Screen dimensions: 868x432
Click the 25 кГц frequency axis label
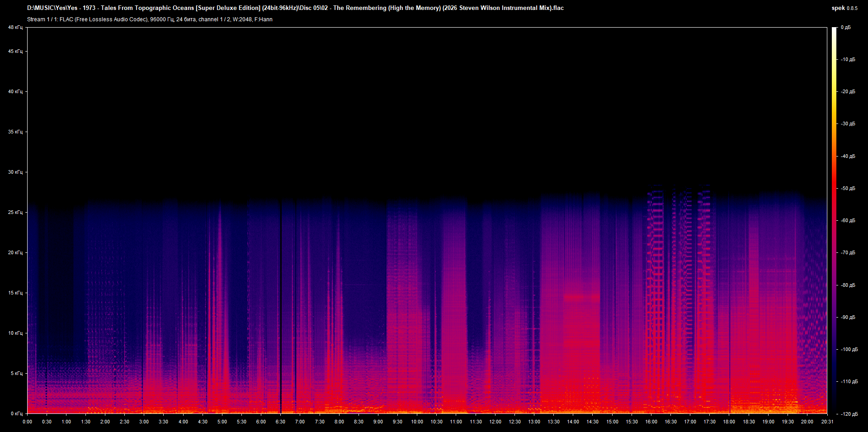[x=15, y=213]
